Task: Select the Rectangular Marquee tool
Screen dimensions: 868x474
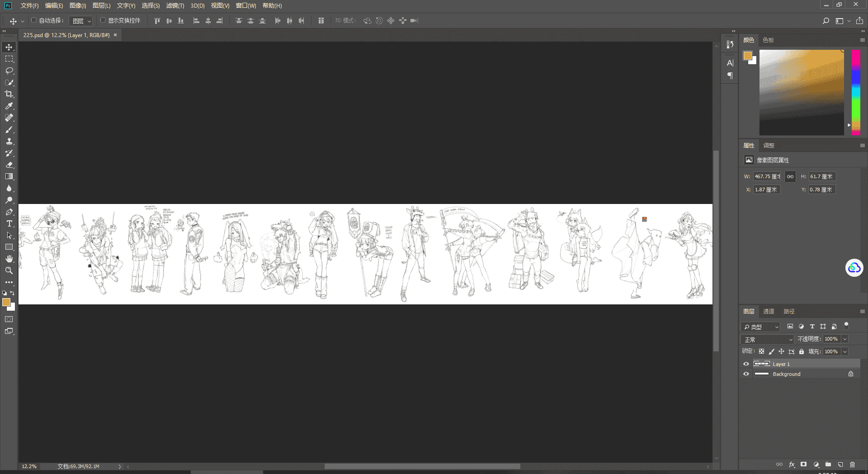Action: (9, 59)
